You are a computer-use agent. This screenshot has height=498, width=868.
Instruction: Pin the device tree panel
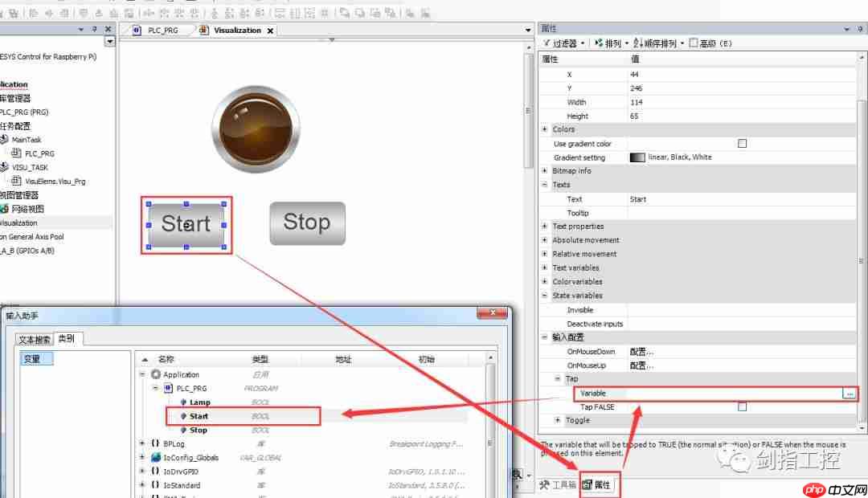click(x=94, y=29)
